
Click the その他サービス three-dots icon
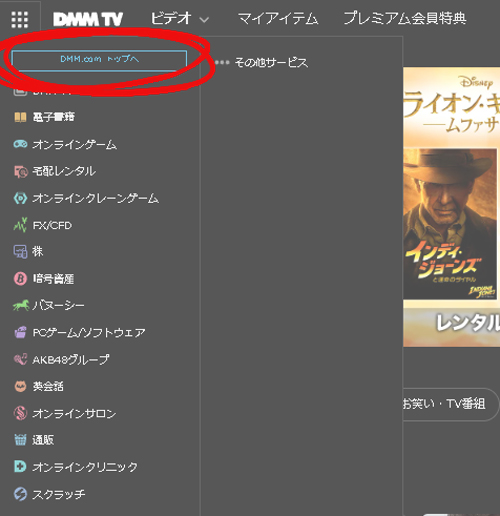pos(222,62)
